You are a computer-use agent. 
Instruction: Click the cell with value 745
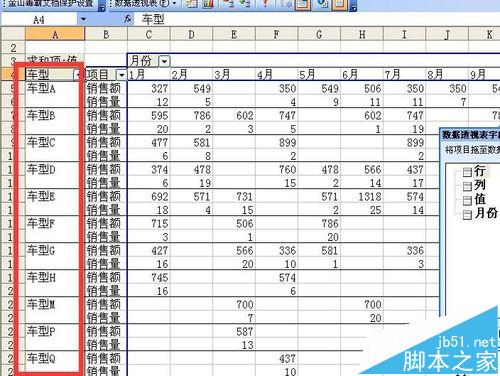[149, 277]
